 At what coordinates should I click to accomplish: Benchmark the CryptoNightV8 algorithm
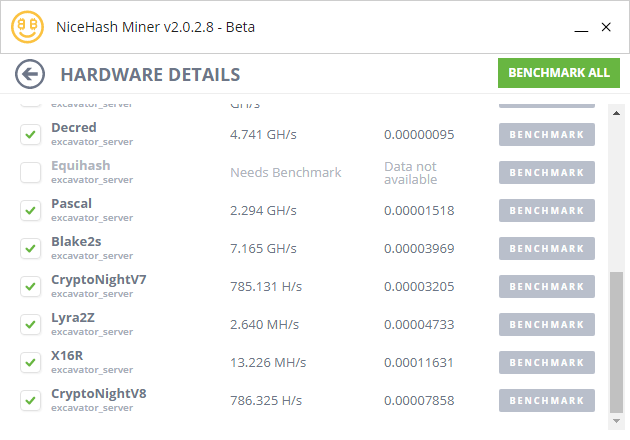click(547, 400)
